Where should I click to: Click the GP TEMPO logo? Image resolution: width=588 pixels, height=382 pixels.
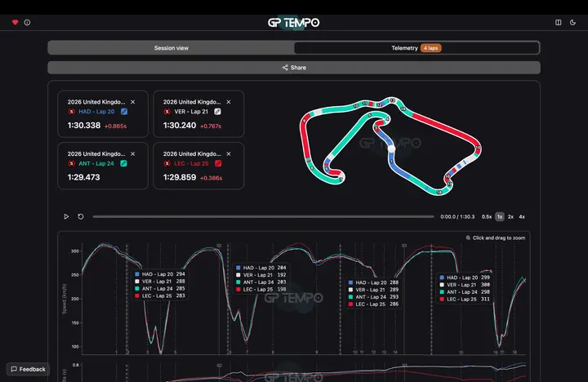(x=294, y=23)
